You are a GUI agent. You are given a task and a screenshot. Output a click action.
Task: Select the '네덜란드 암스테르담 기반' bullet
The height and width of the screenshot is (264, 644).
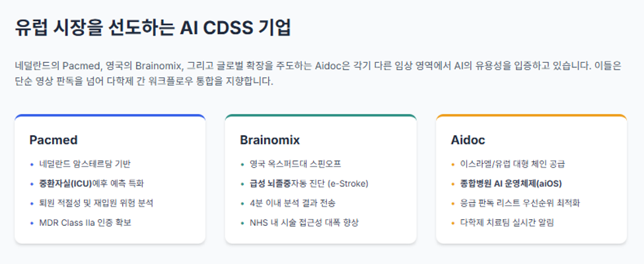(85, 164)
